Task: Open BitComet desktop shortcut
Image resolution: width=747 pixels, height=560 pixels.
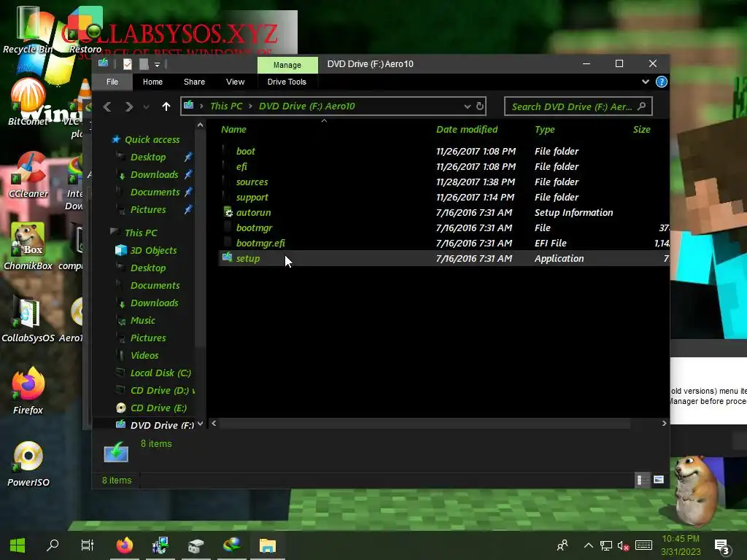Action: pos(28,102)
